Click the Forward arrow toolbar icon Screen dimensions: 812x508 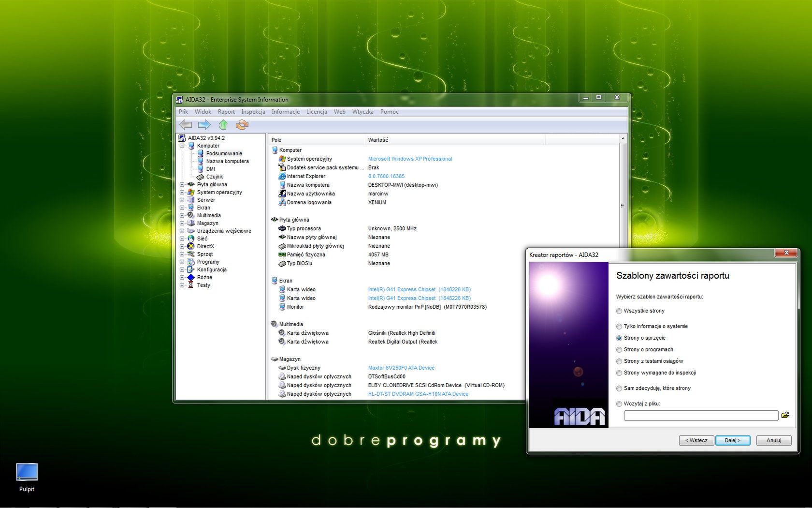click(204, 125)
